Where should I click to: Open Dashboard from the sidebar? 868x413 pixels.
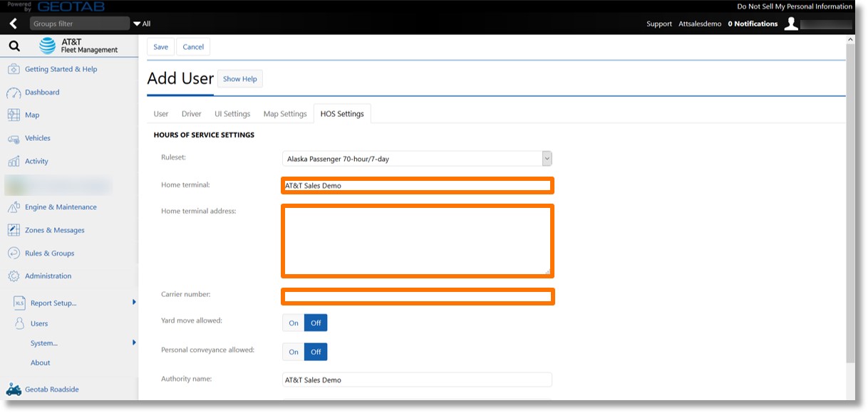[42, 93]
